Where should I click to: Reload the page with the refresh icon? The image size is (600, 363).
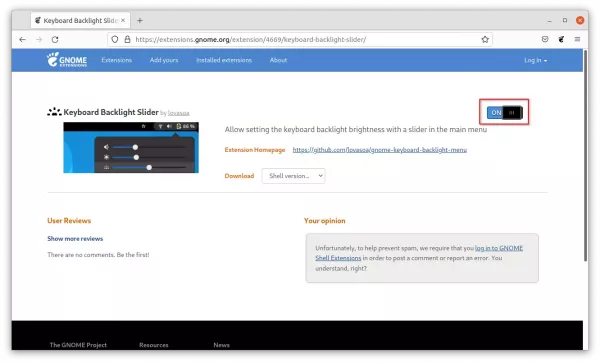[x=55, y=39]
